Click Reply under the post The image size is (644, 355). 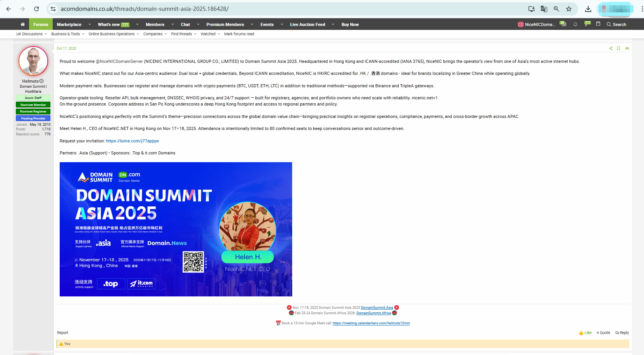(x=622, y=333)
